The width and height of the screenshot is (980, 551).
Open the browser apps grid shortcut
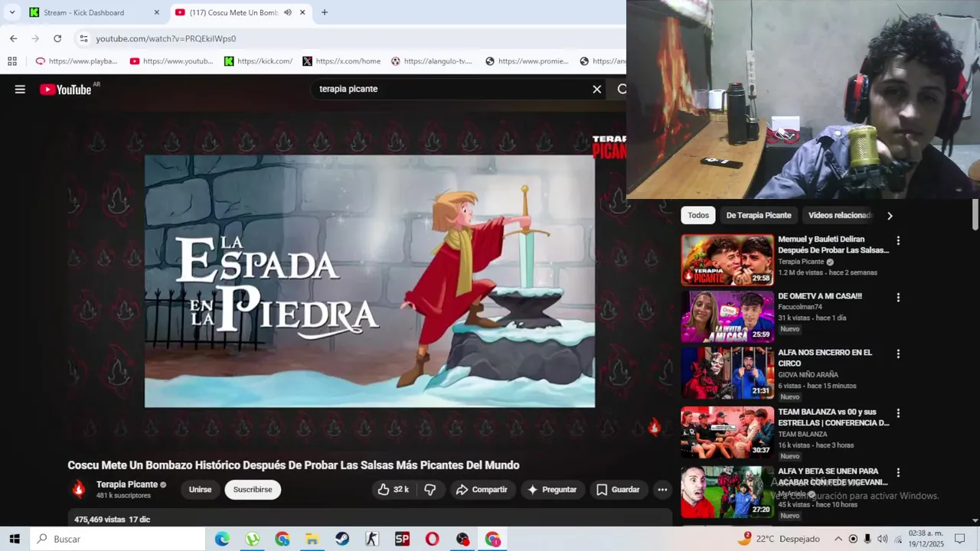coord(12,61)
